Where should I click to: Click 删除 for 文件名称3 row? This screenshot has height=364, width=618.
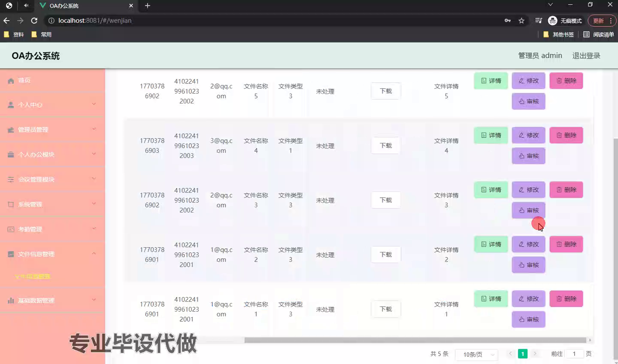[x=566, y=190]
